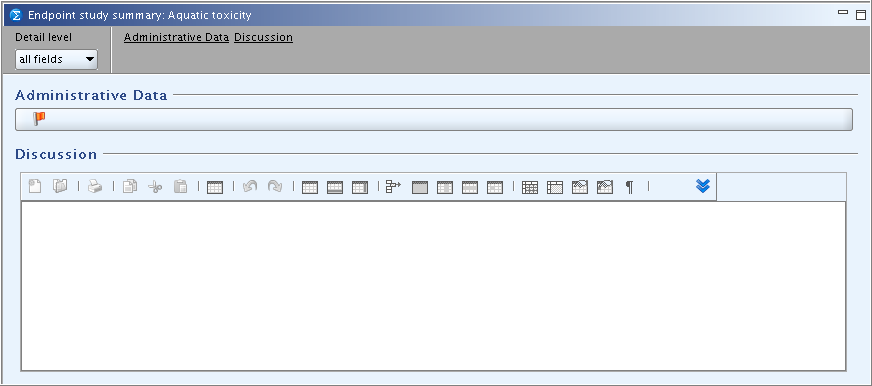Click the copy icon in editor toolbar

[130, 187]
